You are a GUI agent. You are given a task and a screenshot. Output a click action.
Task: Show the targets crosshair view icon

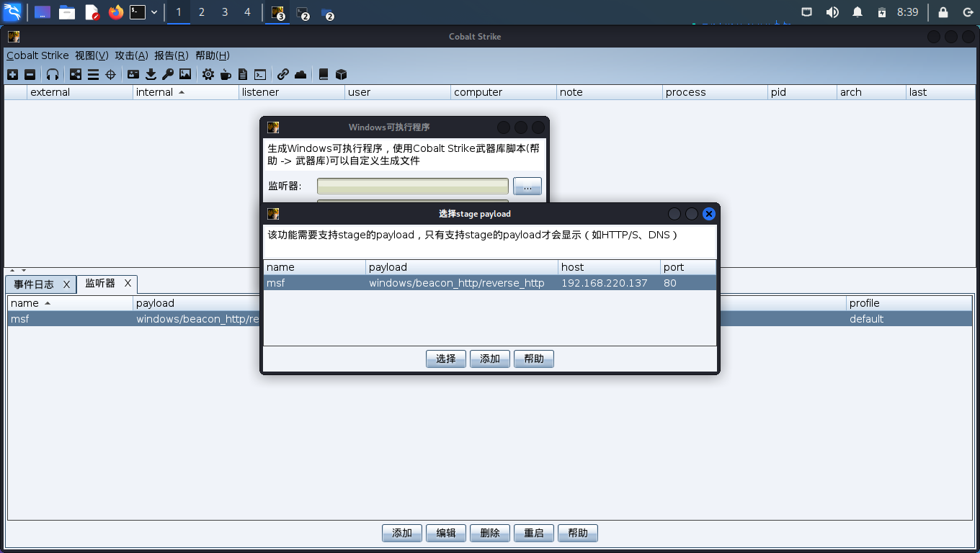click(110, 74)
